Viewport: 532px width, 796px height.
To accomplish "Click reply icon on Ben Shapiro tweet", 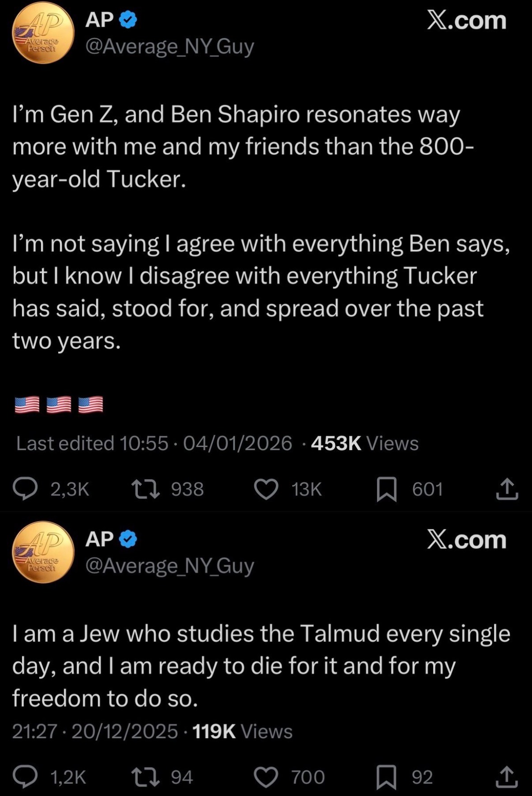I will pos(25,490).
